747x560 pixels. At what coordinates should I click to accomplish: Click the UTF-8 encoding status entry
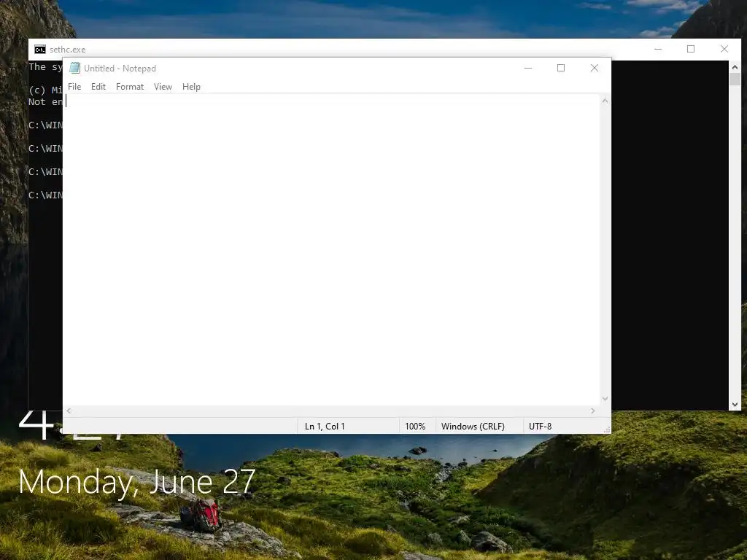pyautogui.click(x=541, y=426)
